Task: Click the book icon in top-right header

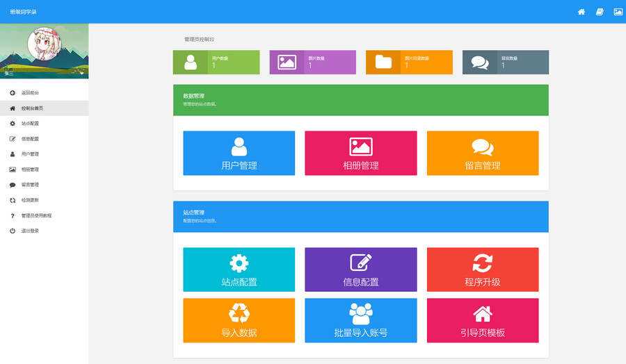Action: 600,12
